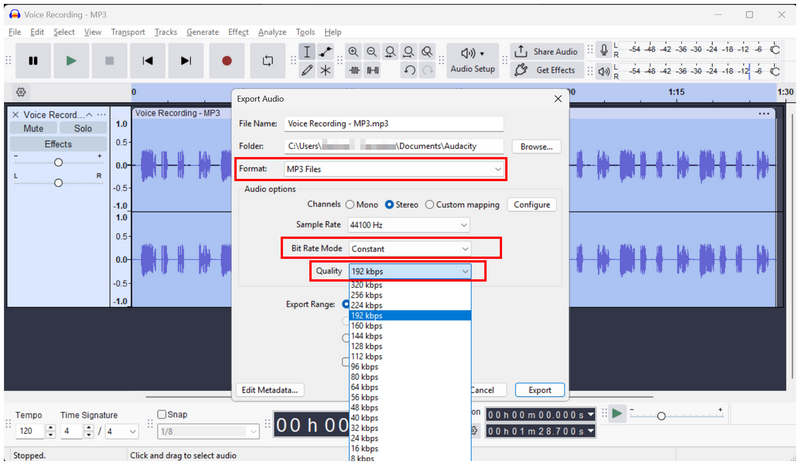Adjust the playback speed slider

(661, 415)
